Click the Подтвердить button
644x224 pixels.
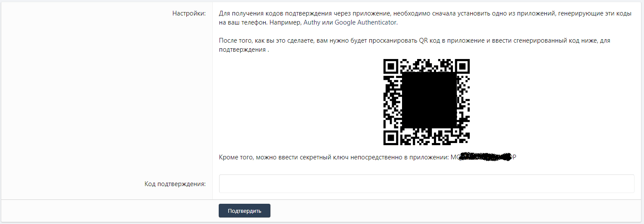[x=245, y=211]
